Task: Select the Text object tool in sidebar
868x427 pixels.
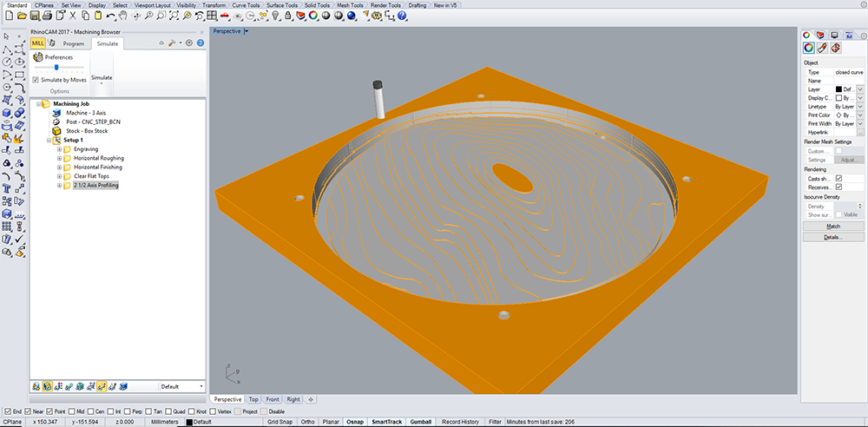Action: pos(7,187)
